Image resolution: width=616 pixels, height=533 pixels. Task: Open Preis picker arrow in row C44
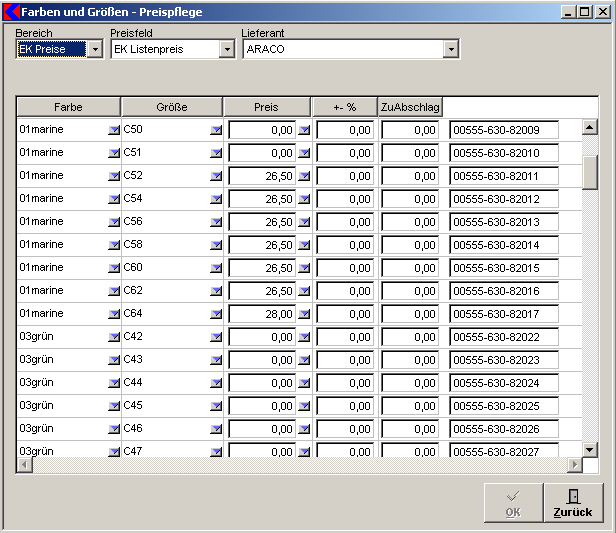[x=304, y=383]
